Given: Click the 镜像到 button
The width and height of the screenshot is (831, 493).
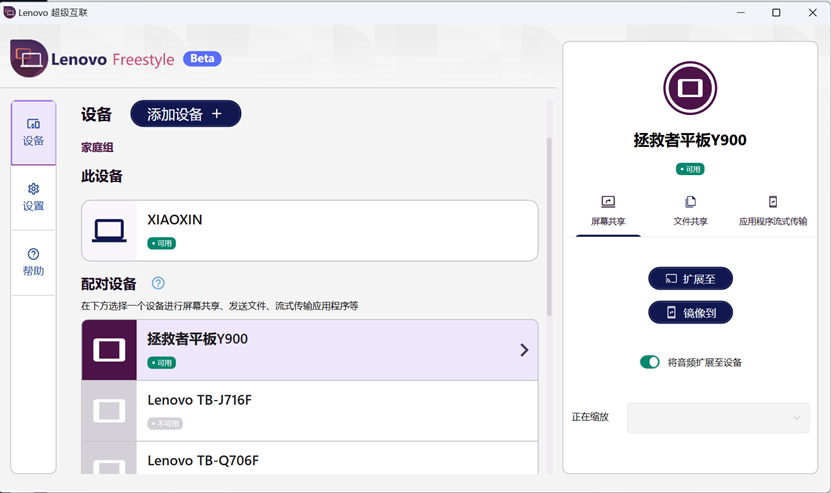Looking at the screenshot, I should pyautogui.click(x=690, y=313).
